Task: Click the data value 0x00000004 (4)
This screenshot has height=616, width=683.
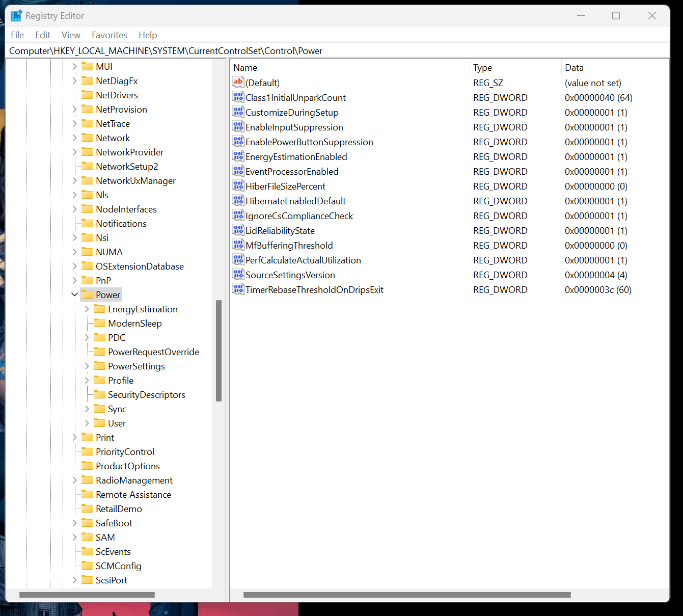Action: pos(596,275)
